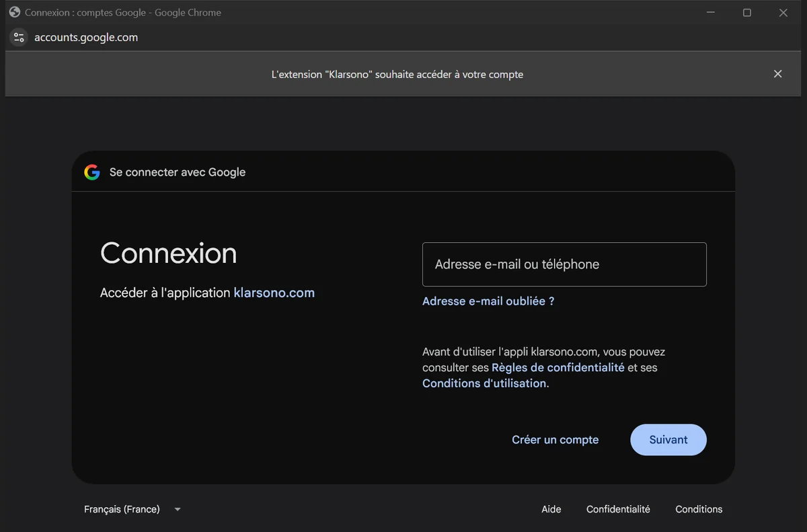Click the globe icon in the title bar

pyautogui.click(x=15, y=12)
